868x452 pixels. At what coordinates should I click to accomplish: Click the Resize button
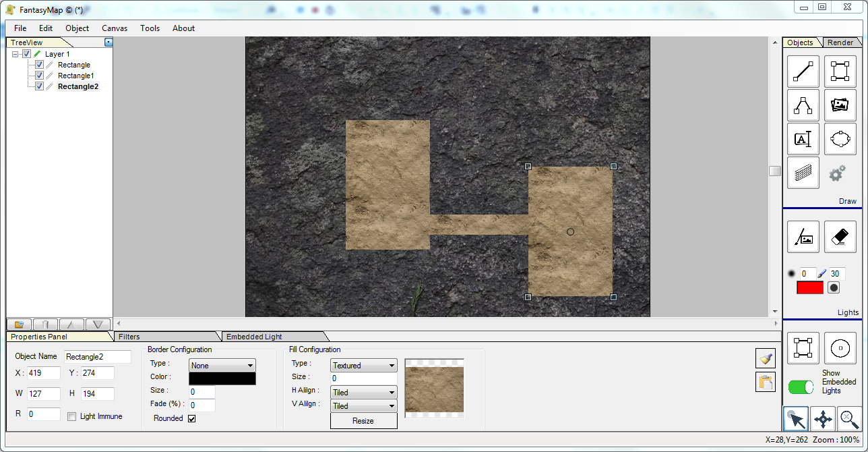(x=363, y=421)
